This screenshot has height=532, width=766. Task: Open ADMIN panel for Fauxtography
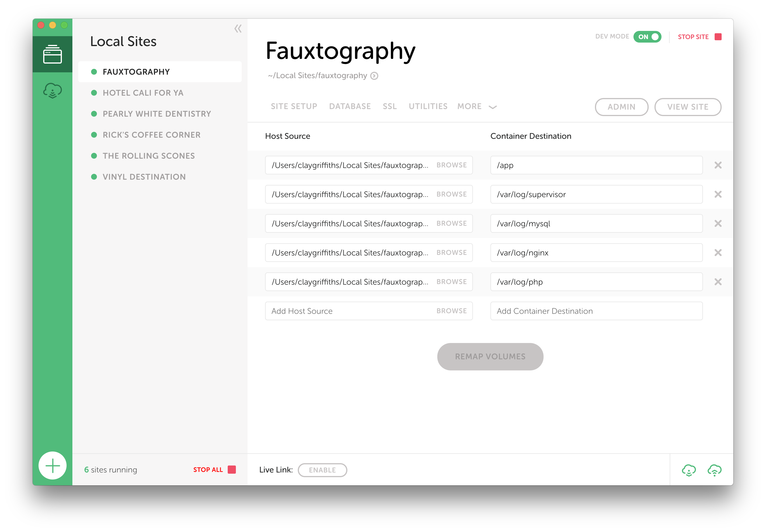622,106
